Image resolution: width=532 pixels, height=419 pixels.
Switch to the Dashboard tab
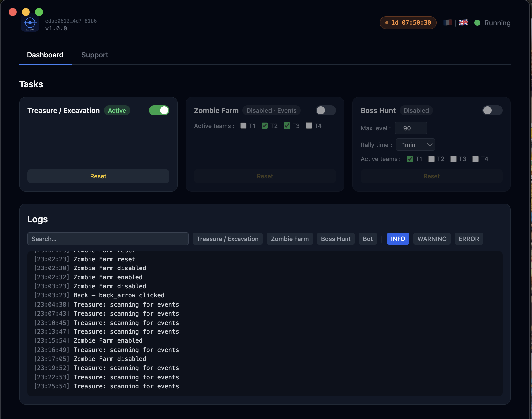[45, 55]
